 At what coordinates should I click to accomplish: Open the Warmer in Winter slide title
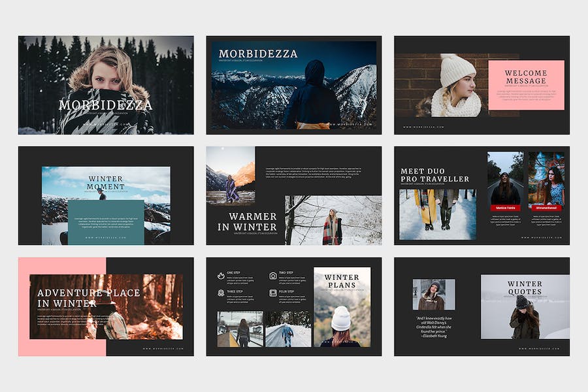pyautogui.click(x=248, y=221)
